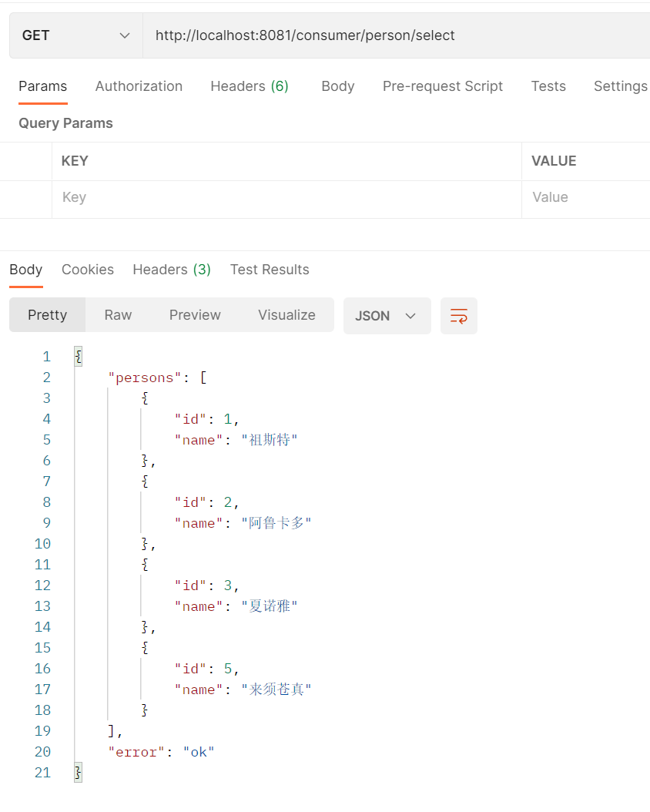Open response Headers (3) tab
This screenshot has height=812, width=650.
click(171, 270)
